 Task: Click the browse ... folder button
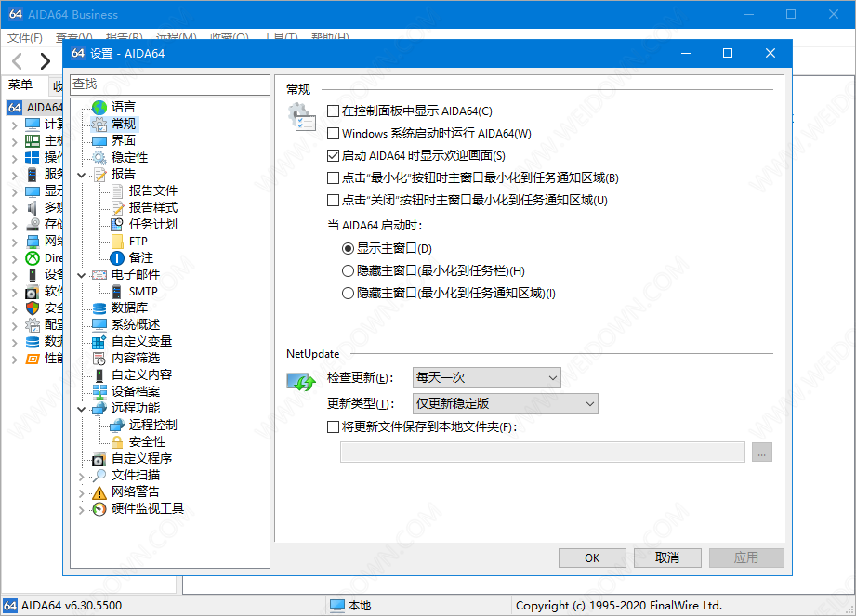pos(761,452)
